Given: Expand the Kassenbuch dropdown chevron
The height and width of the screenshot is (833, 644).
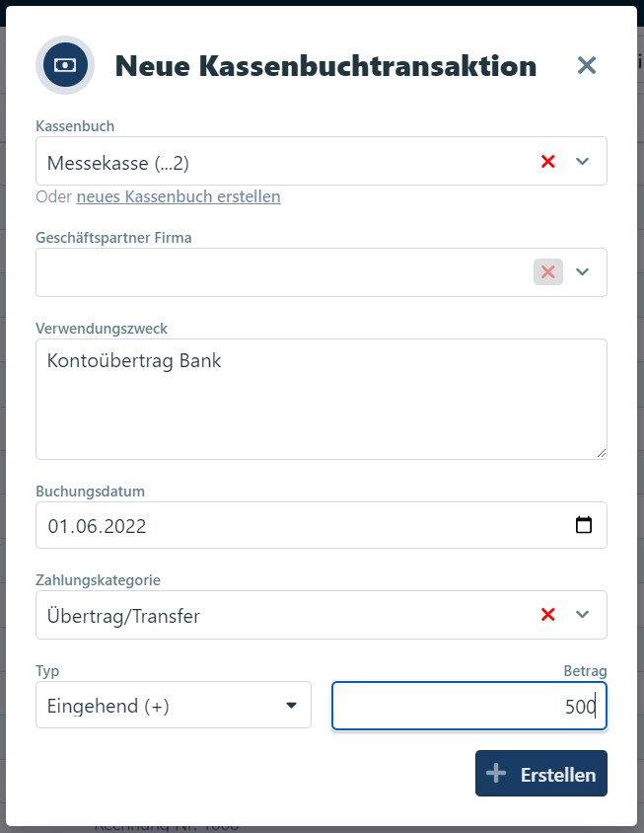Looking at the screenshot, I should (x=582, y=161).
